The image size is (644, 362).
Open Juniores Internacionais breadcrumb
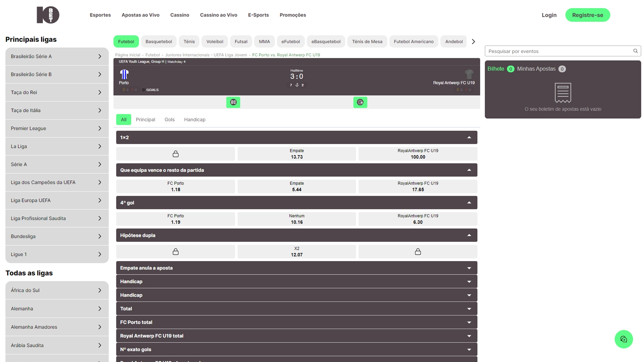coord(187,55)
